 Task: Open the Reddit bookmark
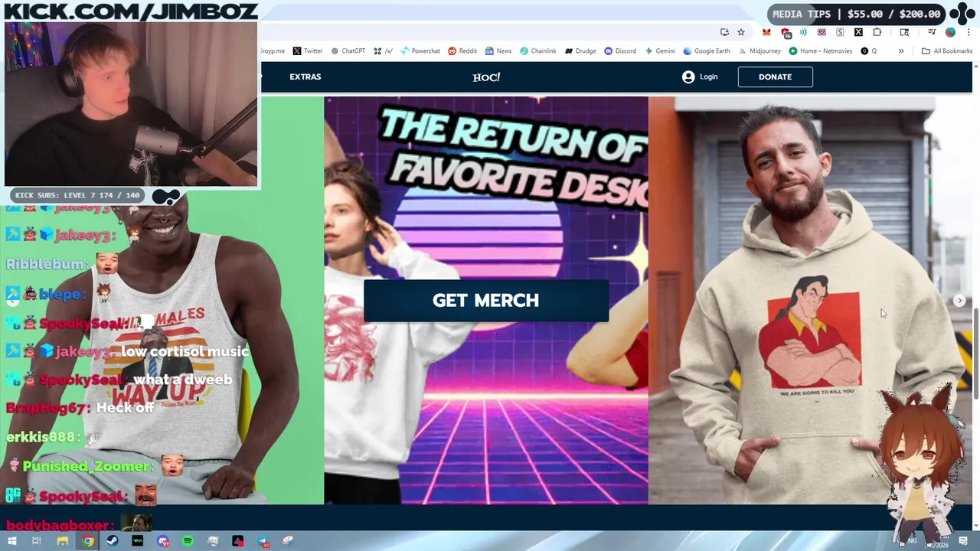tap(462, 51)
